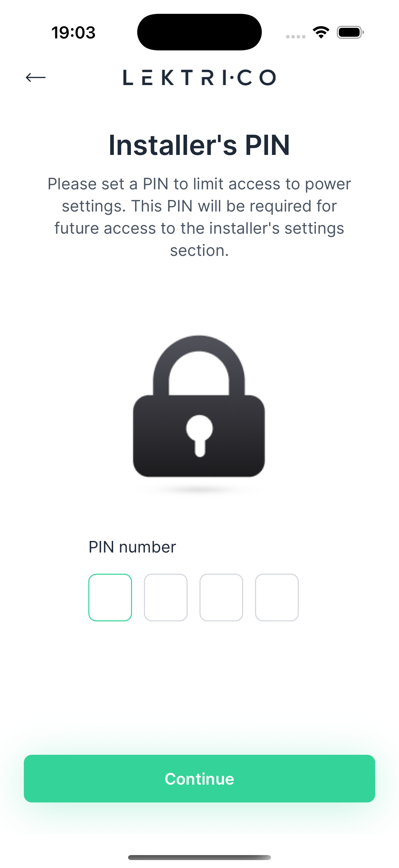Tap the cellular signal dots

click(296, 36)
